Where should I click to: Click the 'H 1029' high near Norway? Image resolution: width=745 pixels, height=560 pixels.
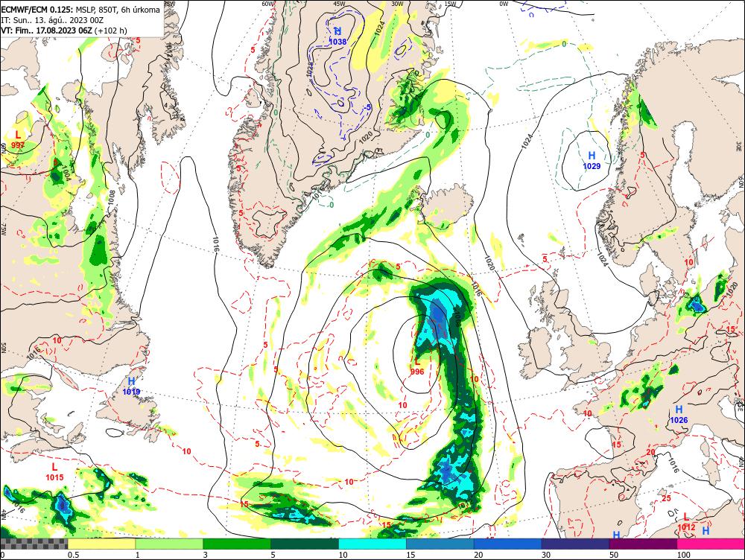592,161
